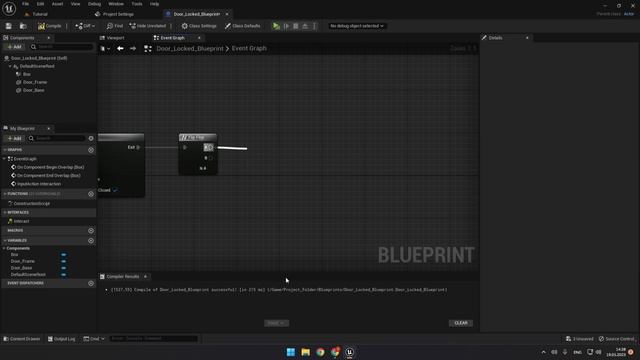This screenshot has height=360, width=640.
Task: Clear the Compiler Results
Action: [x=461, y=323]
